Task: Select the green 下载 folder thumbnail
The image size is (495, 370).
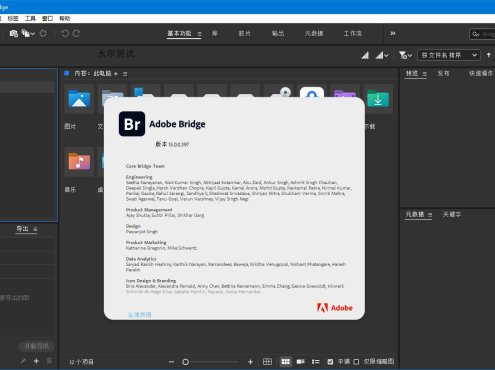Action: click(378, 99)
